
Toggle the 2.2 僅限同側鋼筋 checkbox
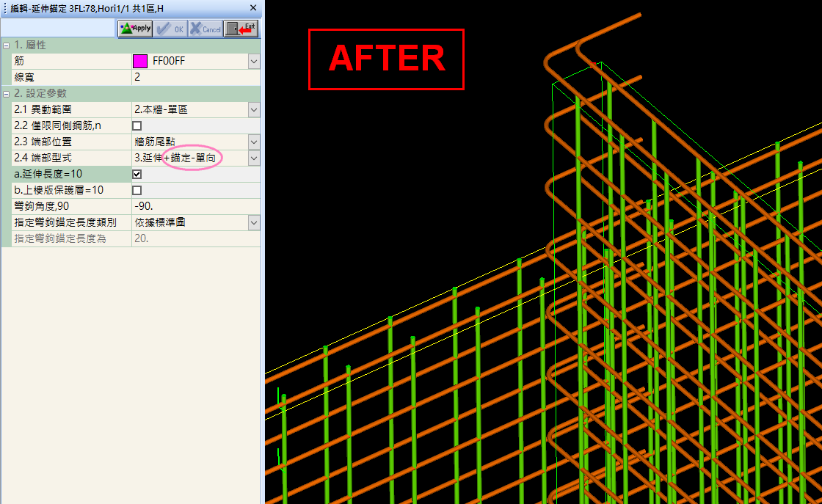[137, 125]
